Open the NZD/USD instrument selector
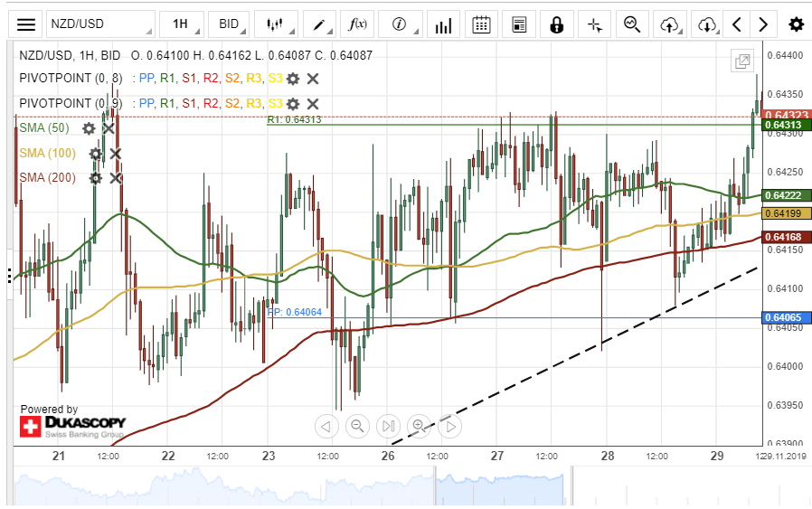 [99, 24]
